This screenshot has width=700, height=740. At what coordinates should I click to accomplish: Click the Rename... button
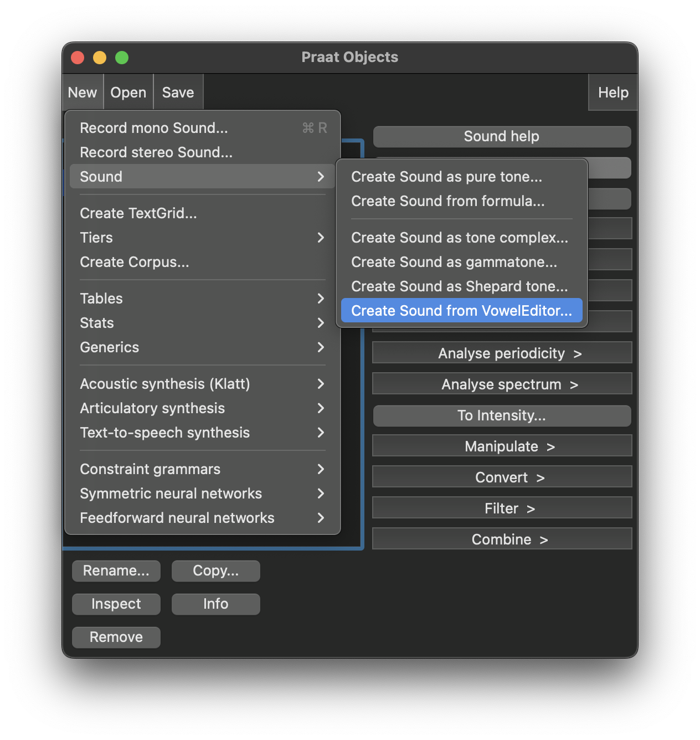click(x=116, y=571)
